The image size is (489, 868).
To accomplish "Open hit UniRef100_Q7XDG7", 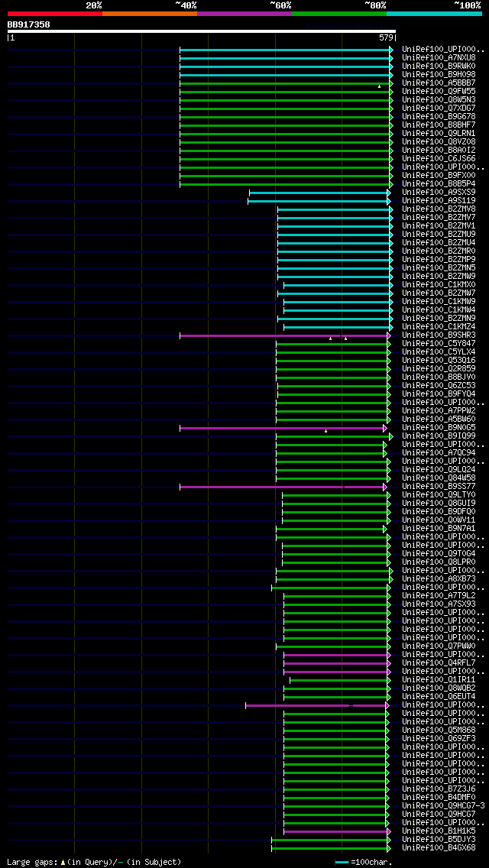I will tap(439, 108).
